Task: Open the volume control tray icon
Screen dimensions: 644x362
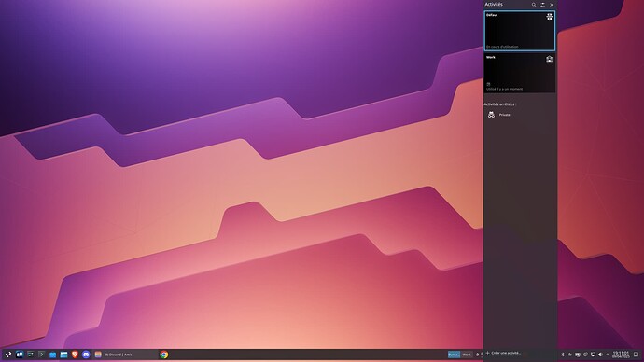Action: pos(600,355)
